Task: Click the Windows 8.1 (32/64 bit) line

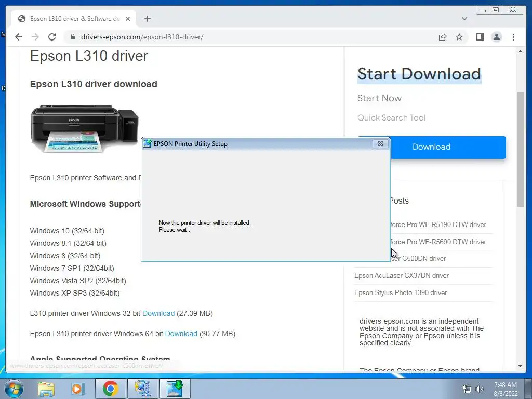Action: coord(68,243)
